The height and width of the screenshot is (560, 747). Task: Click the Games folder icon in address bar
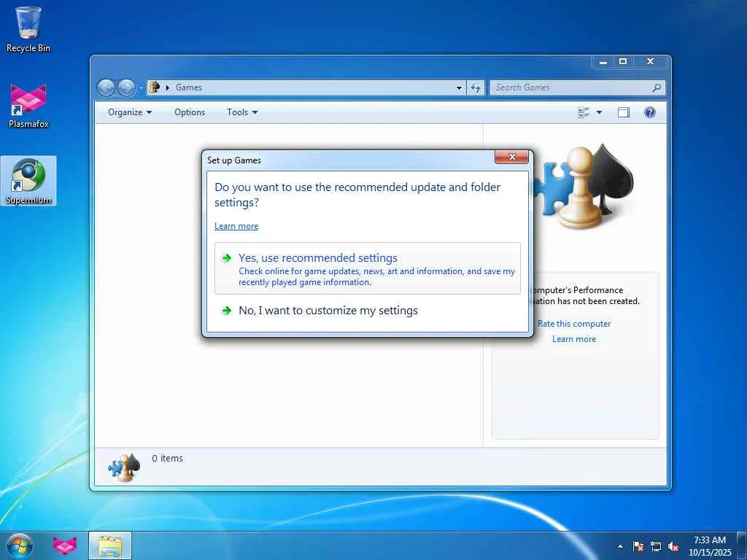tap(154, 87)
